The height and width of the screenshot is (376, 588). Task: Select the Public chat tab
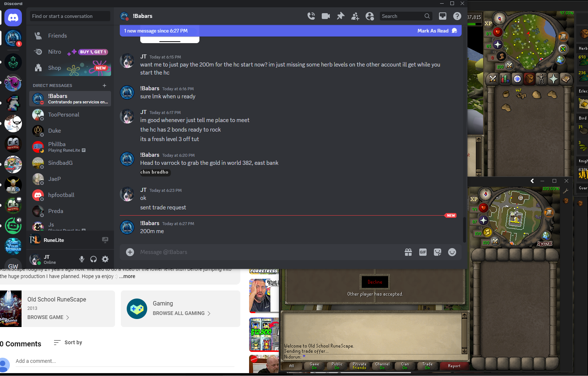[337, 366]
